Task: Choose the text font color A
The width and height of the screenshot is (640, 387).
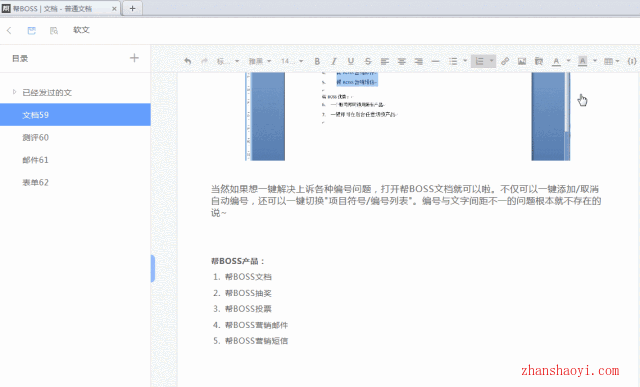Action: 556,61
